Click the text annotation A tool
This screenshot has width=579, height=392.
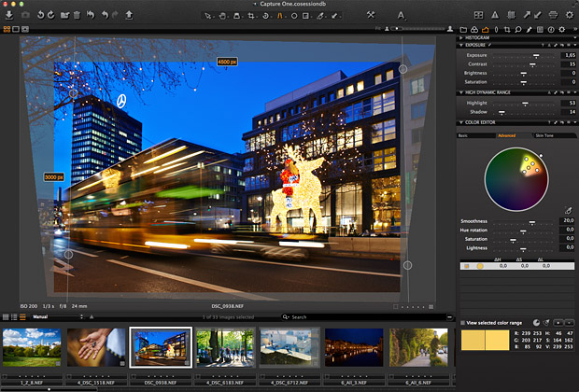[401, 15]
